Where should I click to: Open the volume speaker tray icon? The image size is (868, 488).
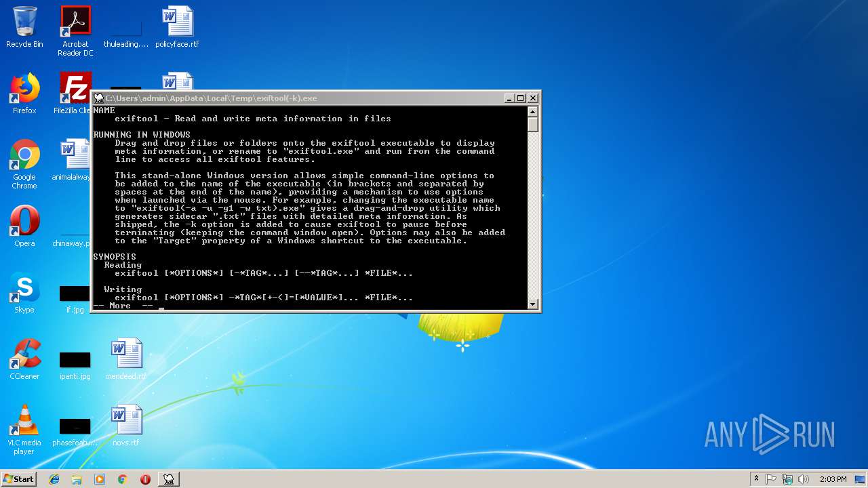[804, 479]
